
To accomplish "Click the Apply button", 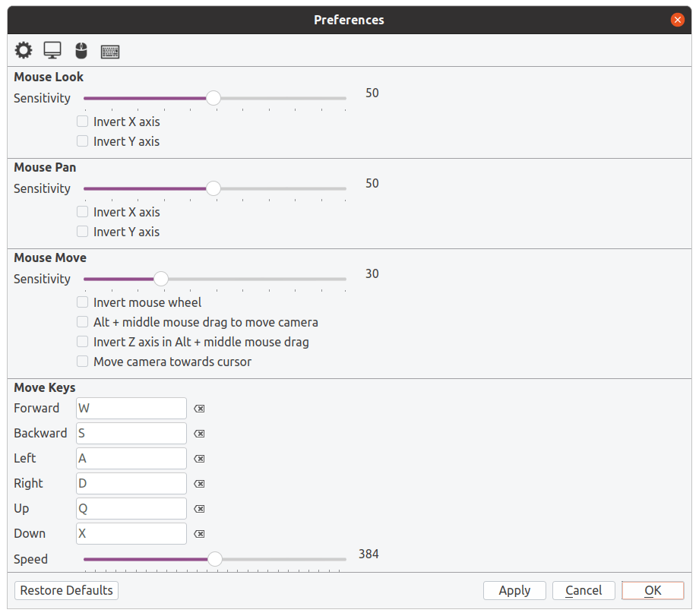I will [x=514, y=591].
